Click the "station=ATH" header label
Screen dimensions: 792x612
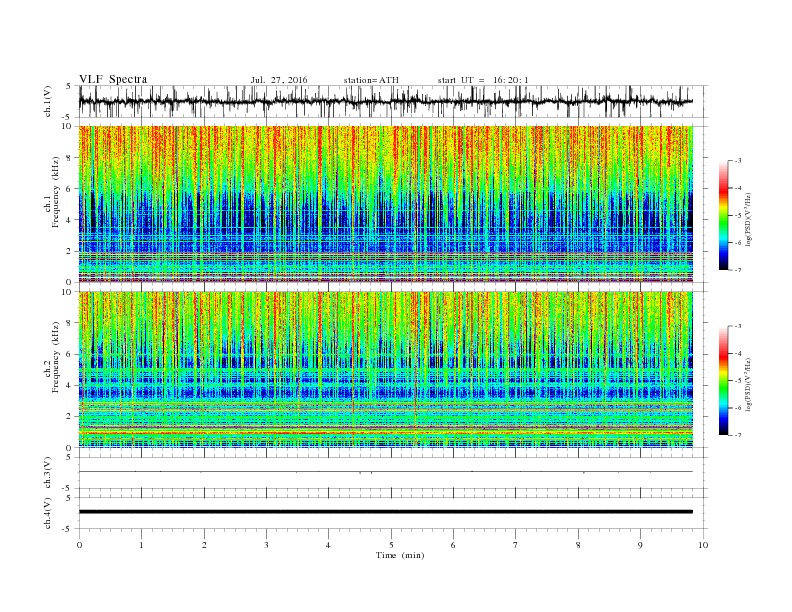click(371, 80)
